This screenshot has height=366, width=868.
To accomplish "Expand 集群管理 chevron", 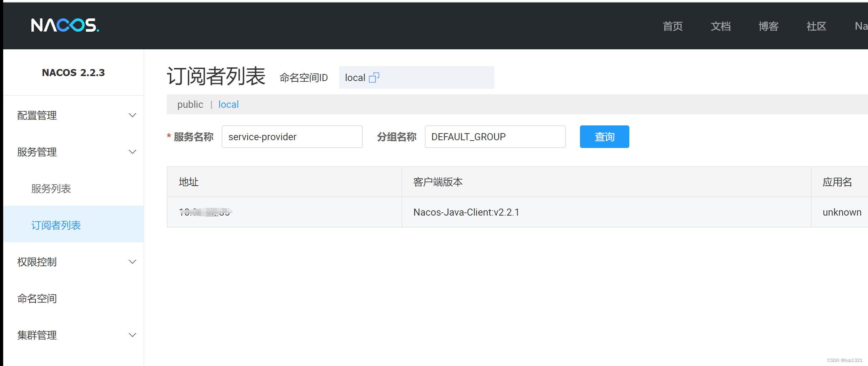I will (x=133, y=335).
